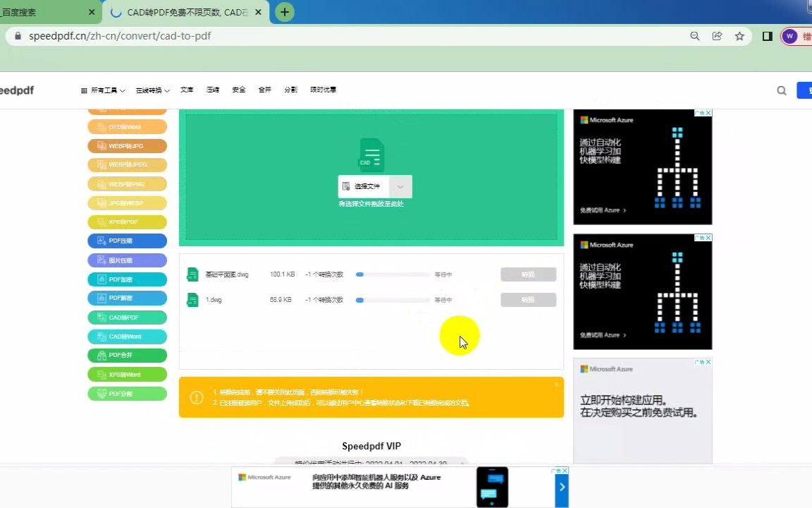Expand the 在线转换 dropdown menu
The width and height of the screenshot is (812, 508).
pos(151,90)
